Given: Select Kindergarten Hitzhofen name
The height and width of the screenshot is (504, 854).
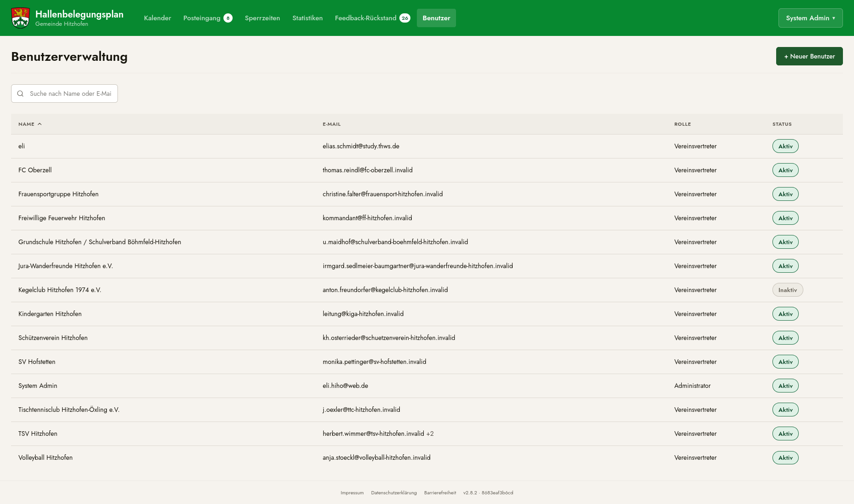Looking at the screenshot, I should click(50, 314).
